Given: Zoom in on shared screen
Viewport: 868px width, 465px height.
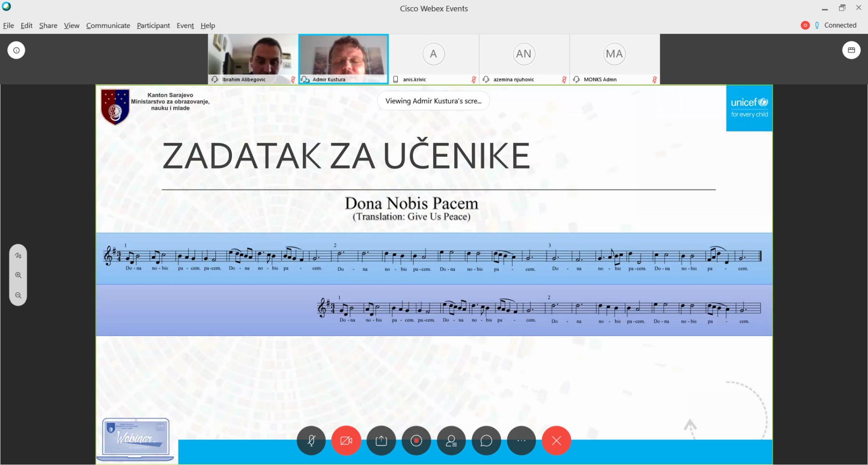Looking at the screenshot, I should [x=18, y=275].
